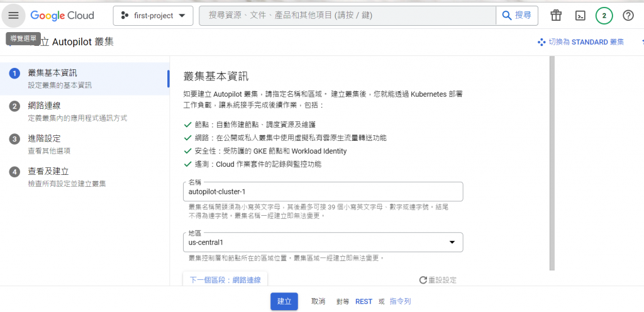Viewport: 644px width, 312px height.
Task: Click into the resource search field
Action: [x=347, y=16]
